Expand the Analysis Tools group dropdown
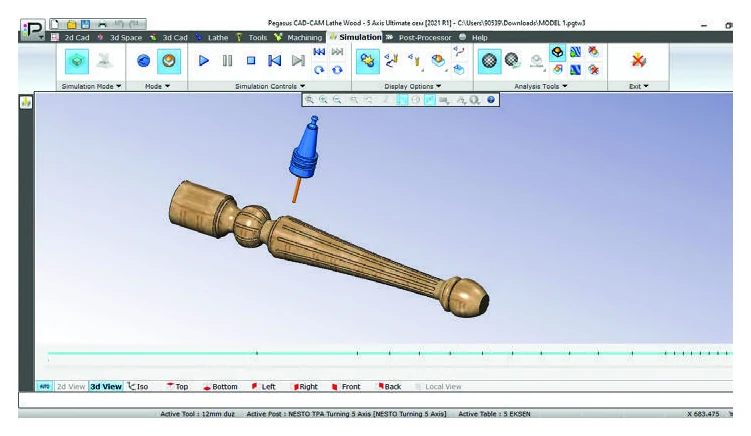Image resolution: width=751 pixels, height=436 pixels. click(541, 86)
